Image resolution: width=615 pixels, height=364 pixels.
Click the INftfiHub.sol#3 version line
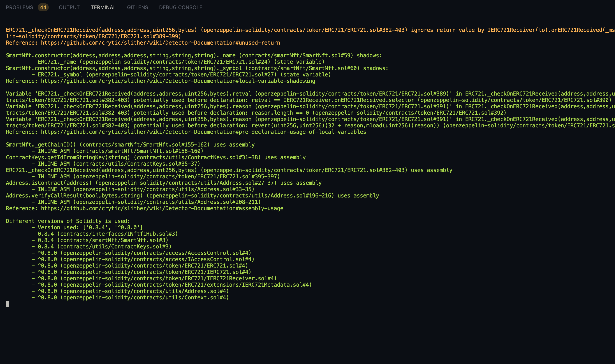(x=105, y=234)
